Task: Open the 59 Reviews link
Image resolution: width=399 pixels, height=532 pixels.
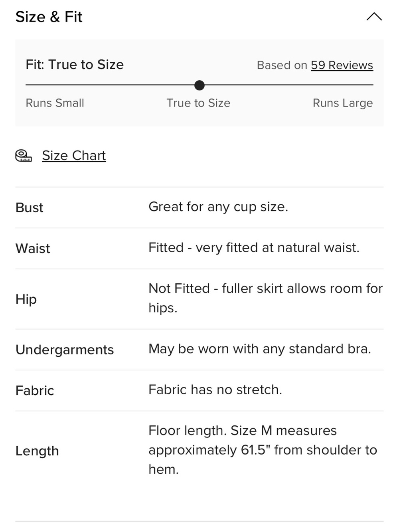Action: (342, 65)
